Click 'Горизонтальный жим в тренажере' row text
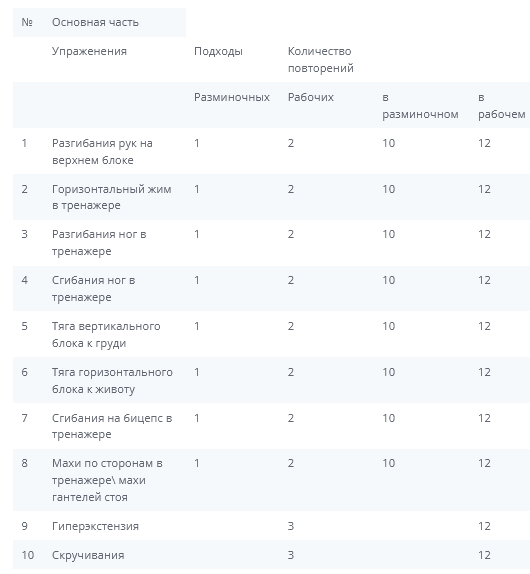The width and height of the screenshot is (530, 574). 112,197
